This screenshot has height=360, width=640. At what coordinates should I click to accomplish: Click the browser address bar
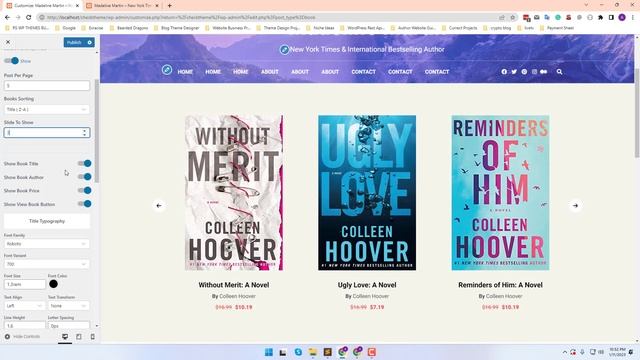tap(269, 18)
